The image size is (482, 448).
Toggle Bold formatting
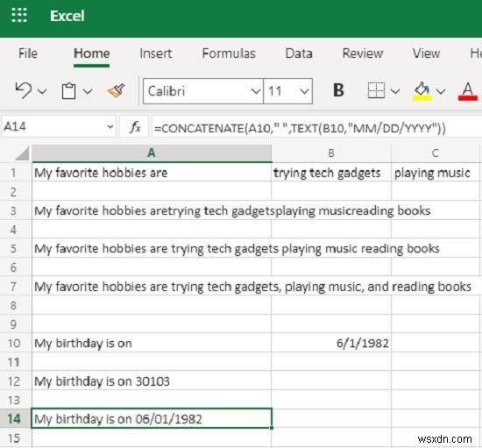click(x=338, y=90)
